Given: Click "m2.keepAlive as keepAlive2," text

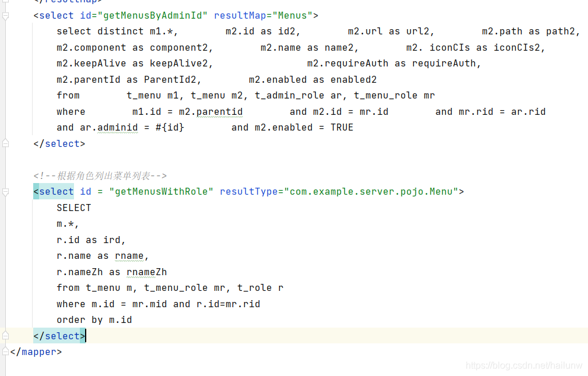Looking at the screenshot, I should click(x=135, y=64).
